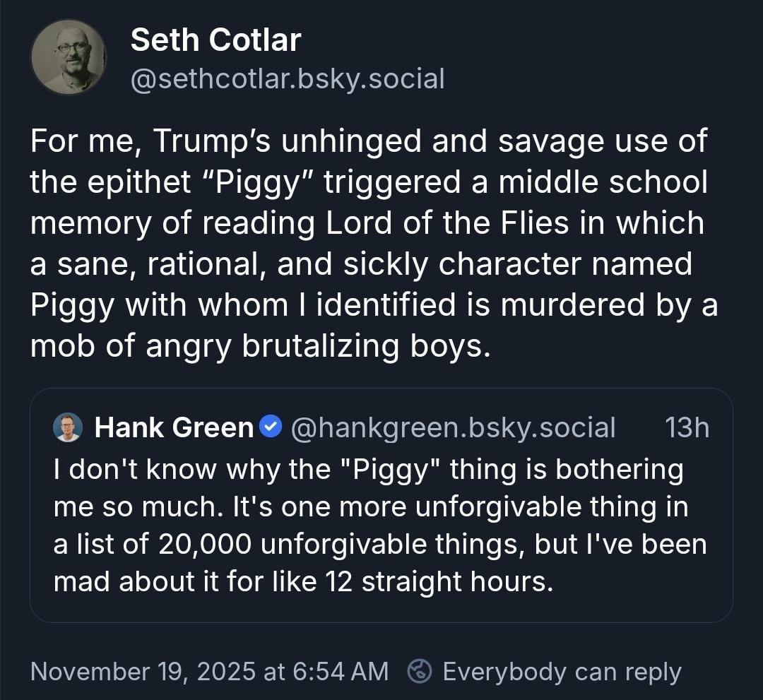
Task: Open the @hankgreen.bsky.social handle
Action: coord(453,427)
